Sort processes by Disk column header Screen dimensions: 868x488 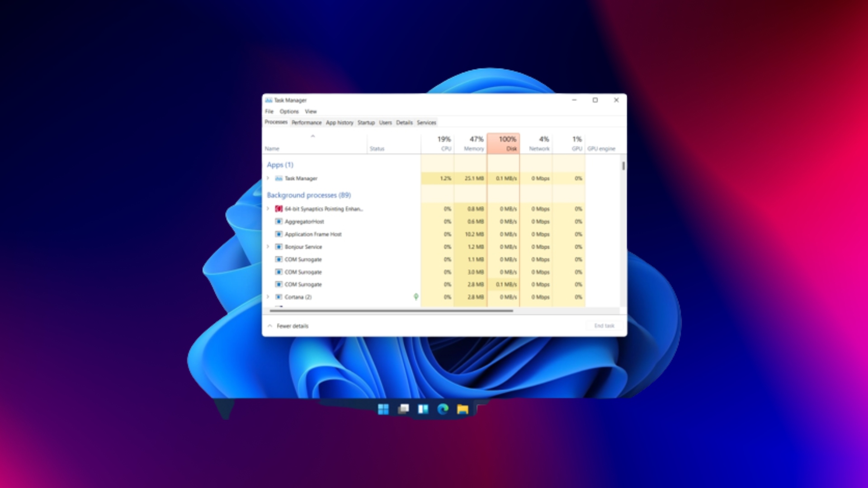[x=504, y=143]
